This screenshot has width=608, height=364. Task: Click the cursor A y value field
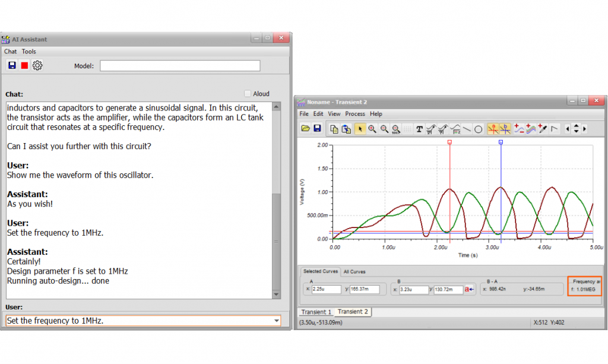[x=365, y=289]
